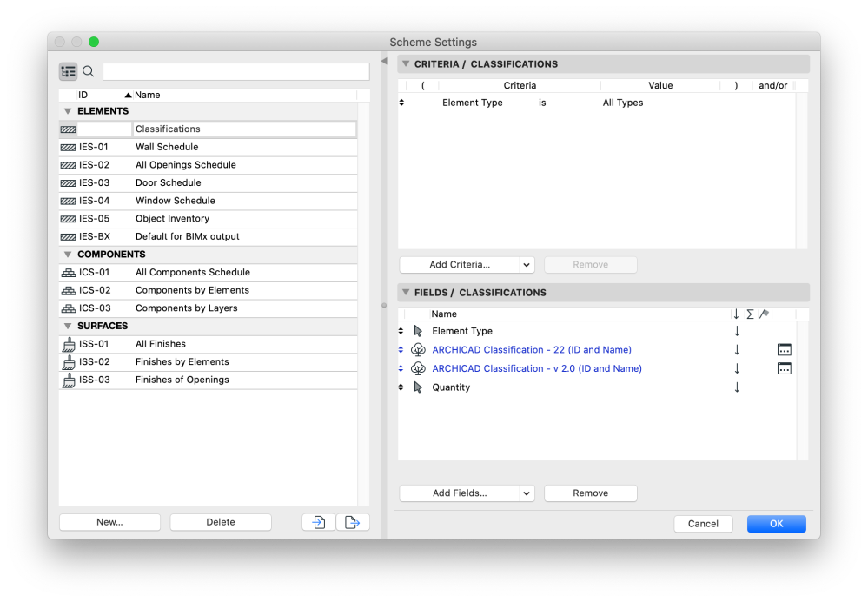The height and width of the screenshot is (602, 868).
Task: Select ARCHICAD Classification - 22 (ID and Name) field
Action: click(x=532, y=350)
